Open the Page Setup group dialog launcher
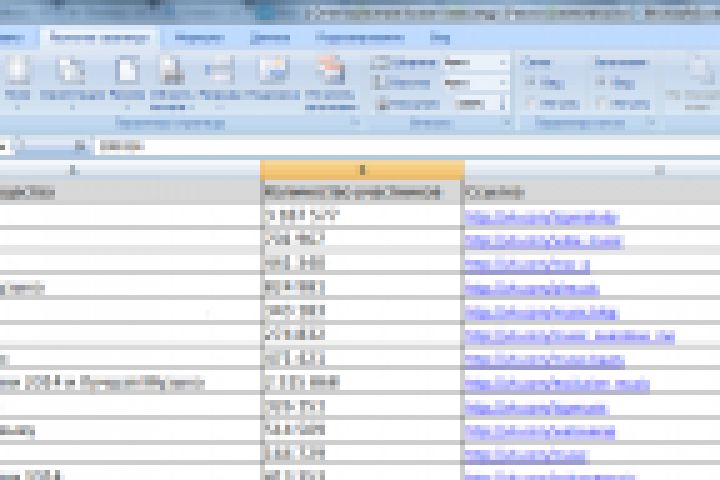This screenshot has width=720, height=480. 355,122
